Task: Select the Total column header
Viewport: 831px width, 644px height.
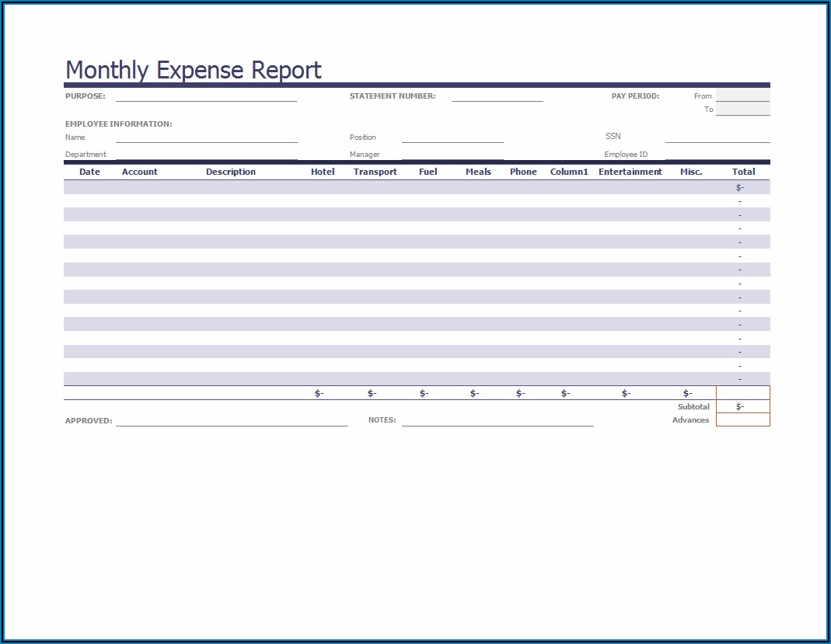Action: point(743,172)
